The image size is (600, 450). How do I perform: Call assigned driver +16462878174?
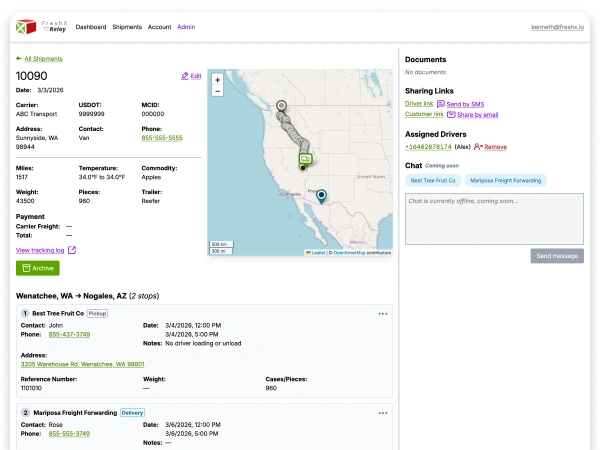tap(428, 147)
